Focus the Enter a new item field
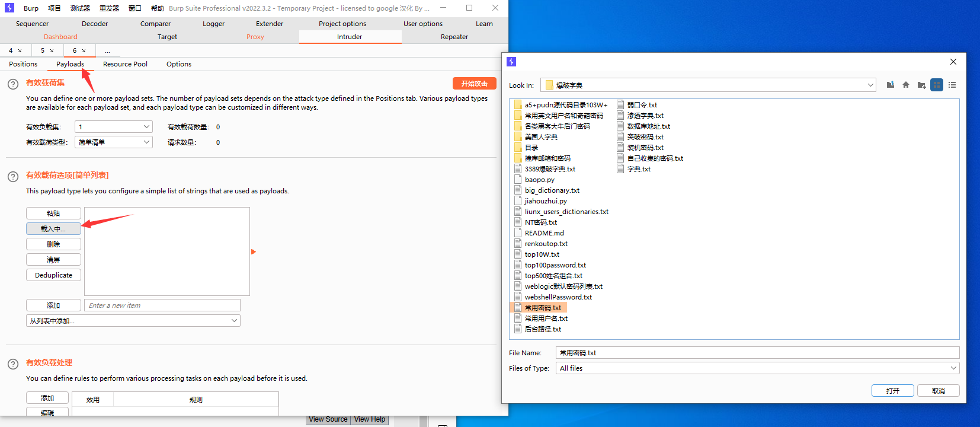 pos(162,305)
